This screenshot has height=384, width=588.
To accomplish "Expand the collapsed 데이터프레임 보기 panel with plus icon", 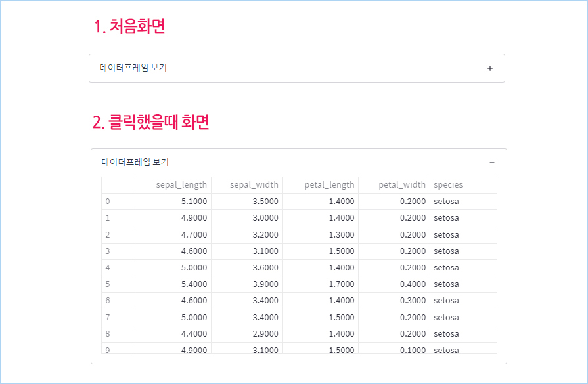I will [489, 68].
